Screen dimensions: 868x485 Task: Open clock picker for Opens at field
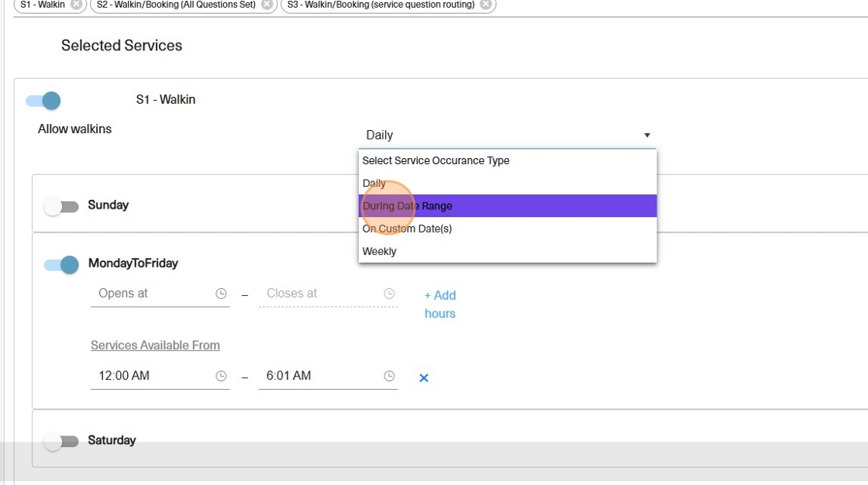coord(221,294)
